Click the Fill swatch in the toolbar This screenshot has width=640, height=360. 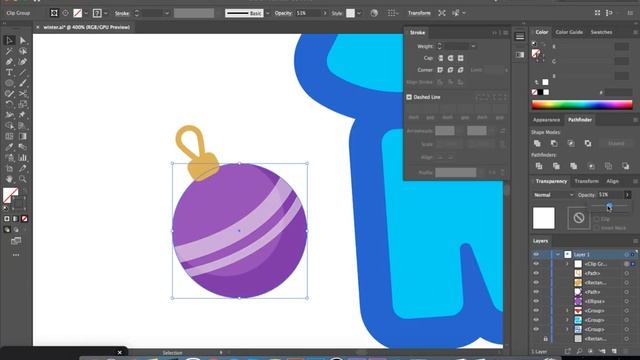pos(10,195)
